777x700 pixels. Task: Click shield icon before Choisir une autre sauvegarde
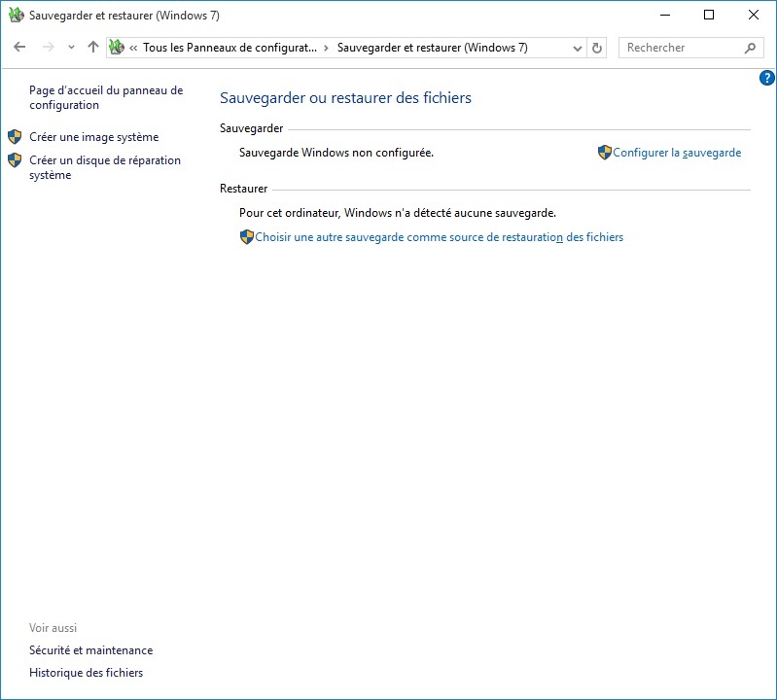click(x=246, y=237)
